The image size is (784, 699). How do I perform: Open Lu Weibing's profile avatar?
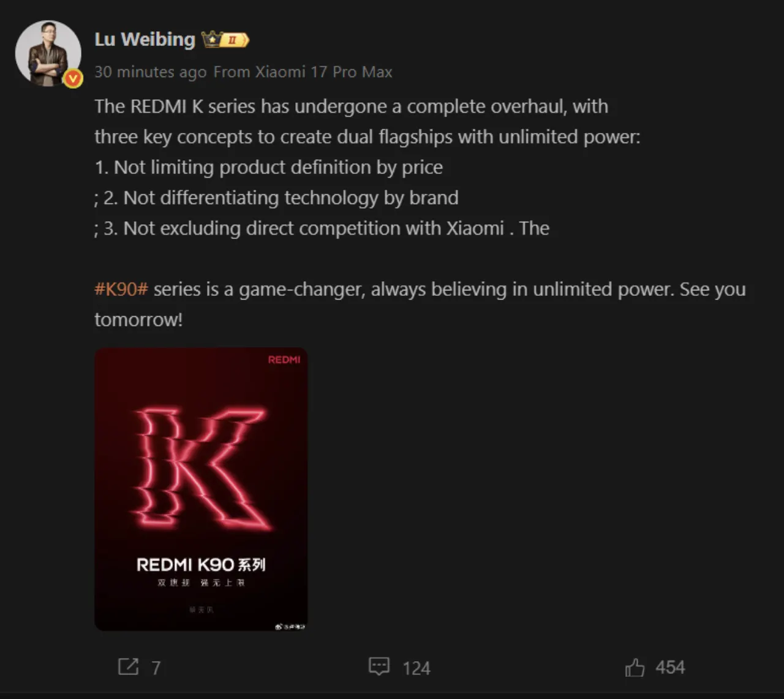coord(47,52)
